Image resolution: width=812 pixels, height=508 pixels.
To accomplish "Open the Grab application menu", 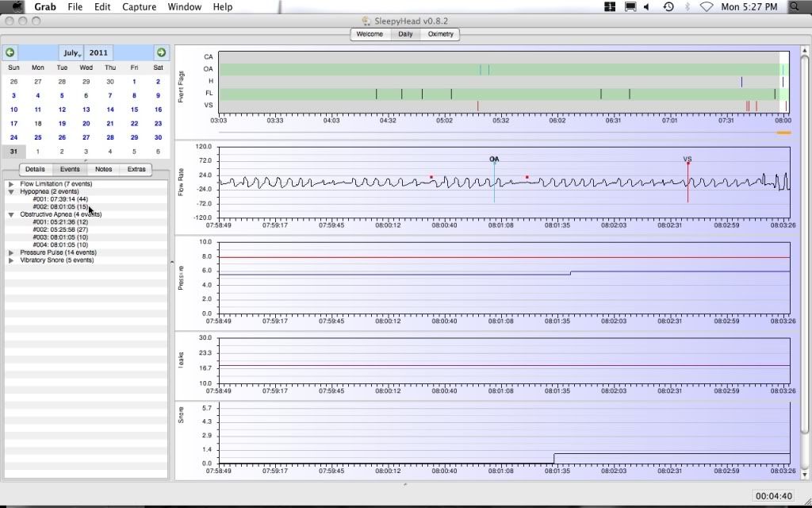I will [x=45, y=6].
